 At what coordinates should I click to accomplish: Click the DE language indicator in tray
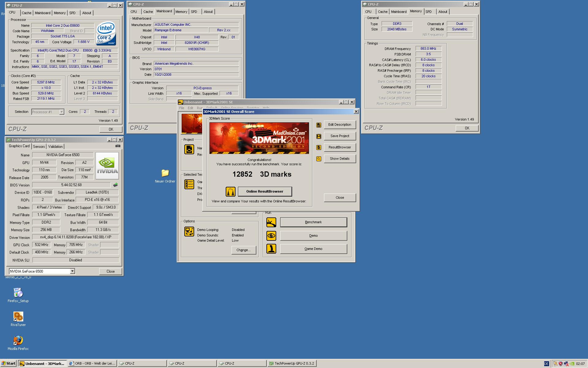pos(546,364)
